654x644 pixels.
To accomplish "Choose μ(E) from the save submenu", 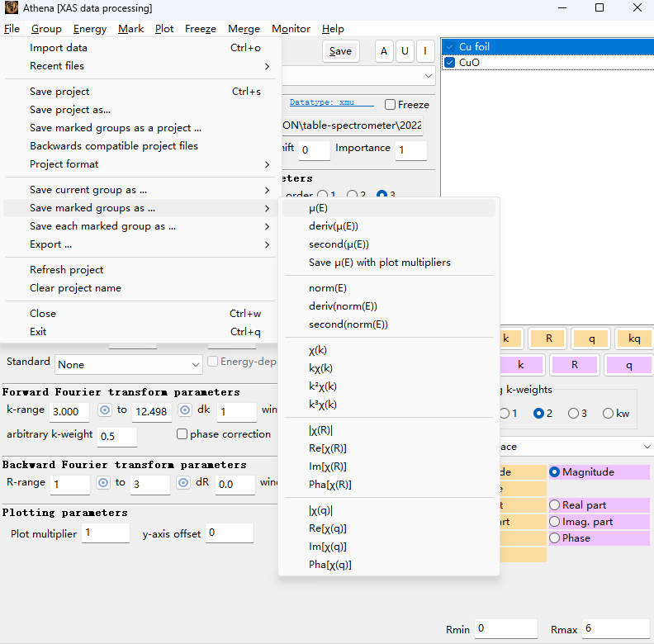I will (318, 208).
